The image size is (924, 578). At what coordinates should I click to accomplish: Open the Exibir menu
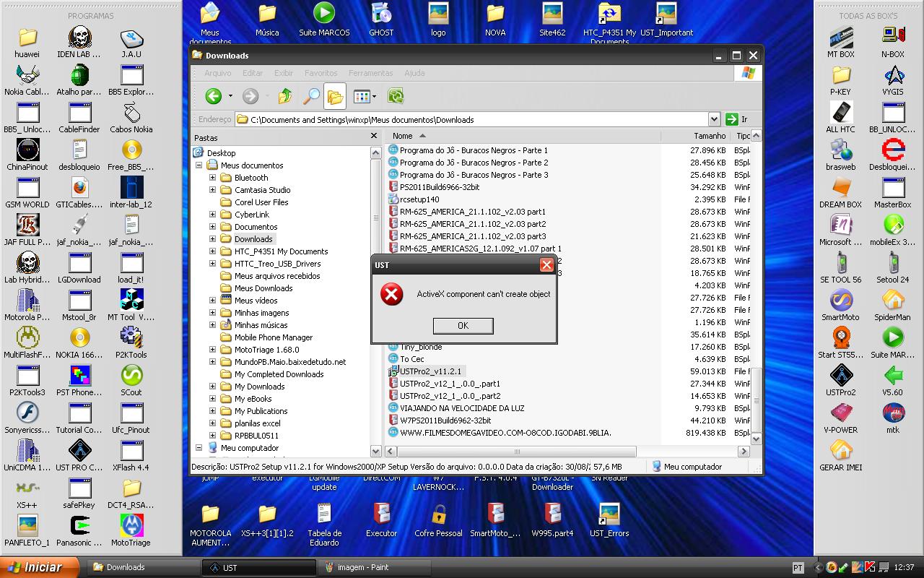[x=284, y=73]
